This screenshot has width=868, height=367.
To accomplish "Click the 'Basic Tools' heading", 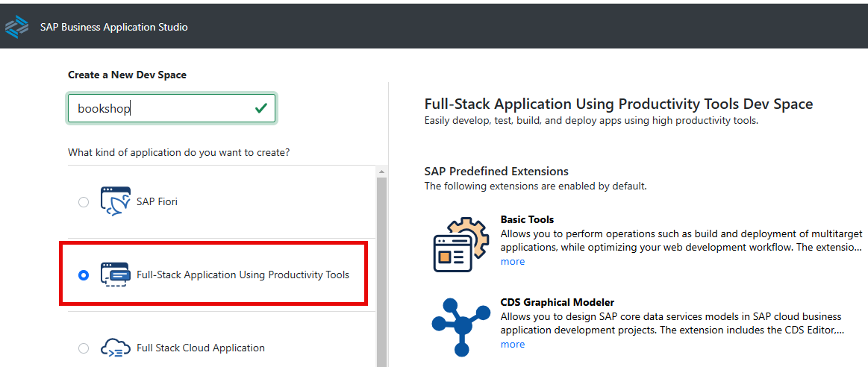I will (x=527, y=220).
